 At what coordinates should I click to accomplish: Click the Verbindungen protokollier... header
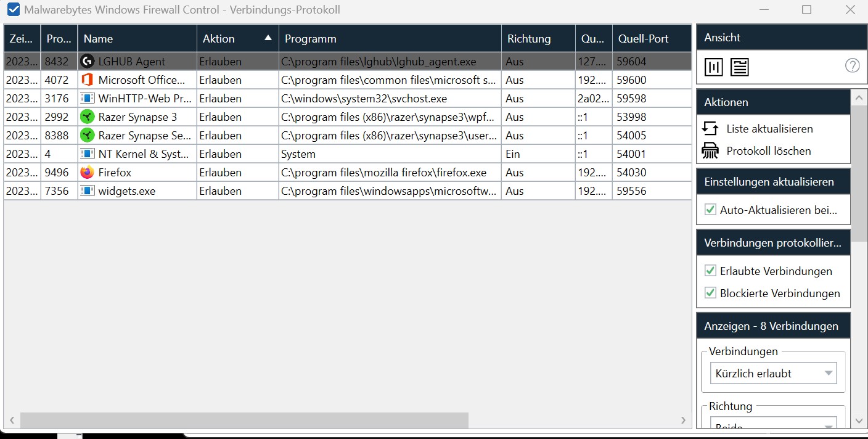click(x=773, y=242)
